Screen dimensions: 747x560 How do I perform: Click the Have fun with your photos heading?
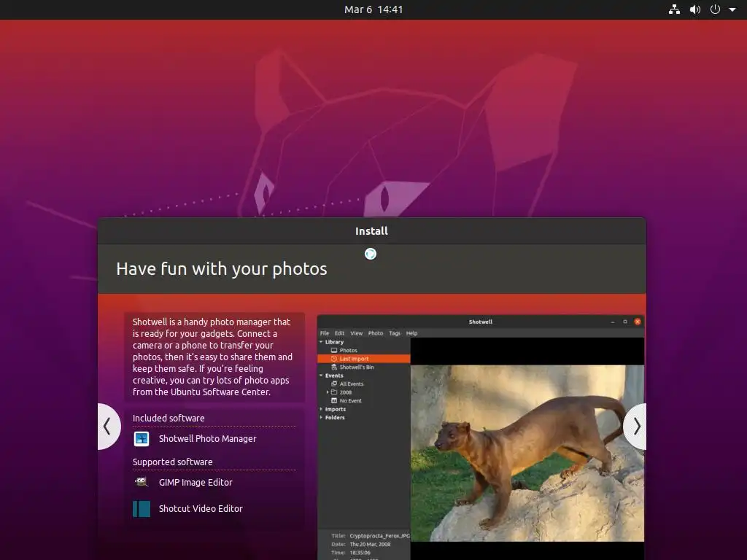pyautogui.click(x=222, y=269)
